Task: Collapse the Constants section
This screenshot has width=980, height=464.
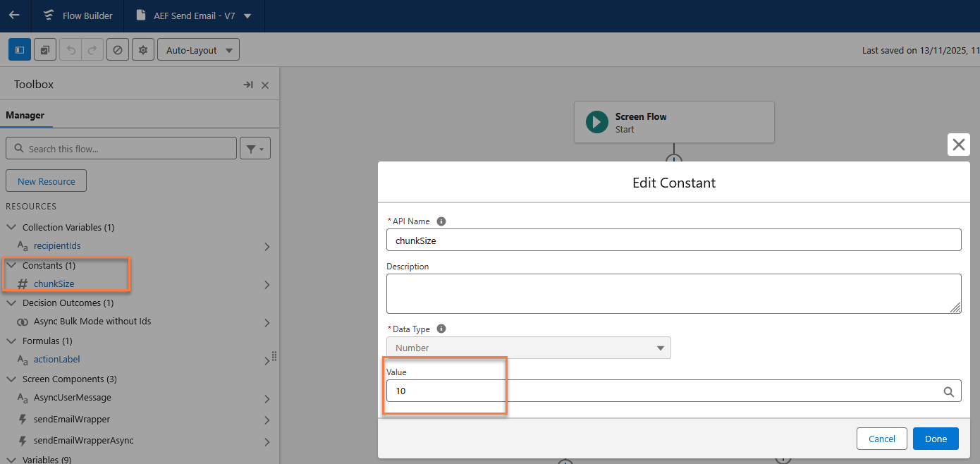Action: click(x=11, y=266)
